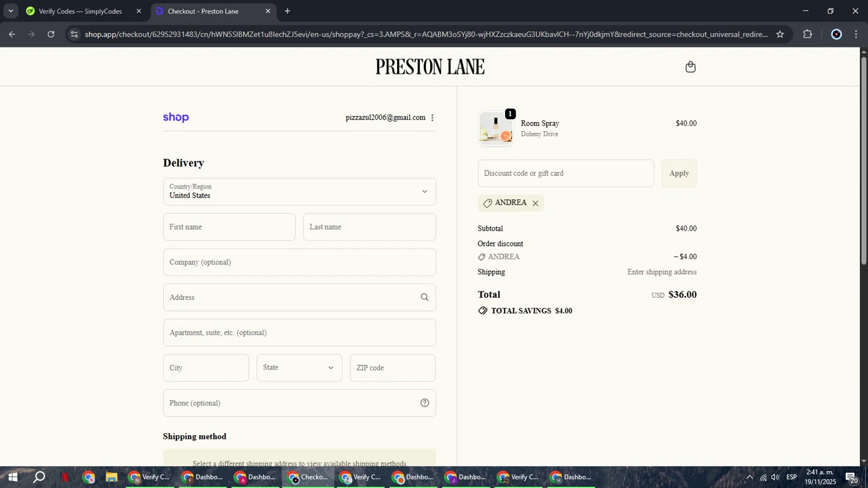Close the Checkout - Preston Lane tab
The height and width of the screenshot is (488, 868).
[x=268, y=11]
